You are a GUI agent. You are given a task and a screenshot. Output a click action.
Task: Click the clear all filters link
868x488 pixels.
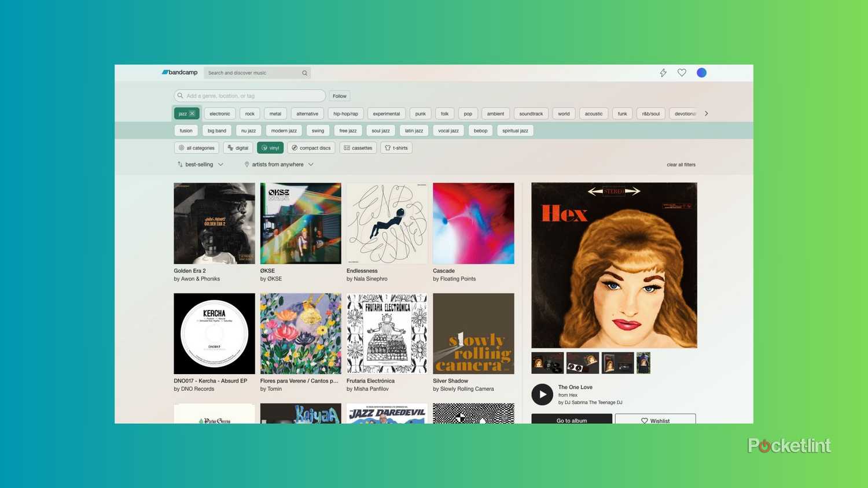tap(681, 164)
